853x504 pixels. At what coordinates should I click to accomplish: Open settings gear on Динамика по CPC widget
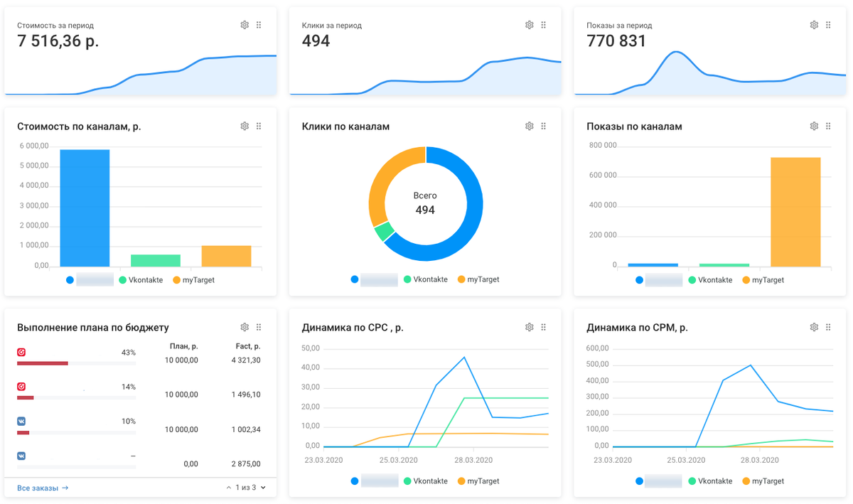tap(529, 327)
